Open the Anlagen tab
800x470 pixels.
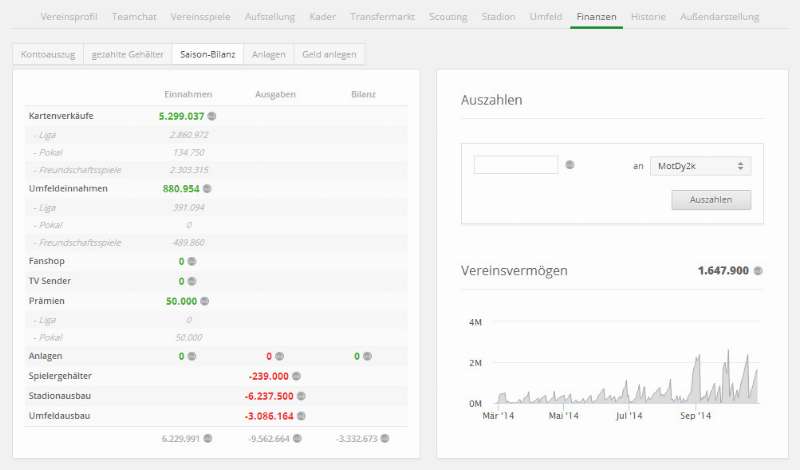tap(268, 54)
